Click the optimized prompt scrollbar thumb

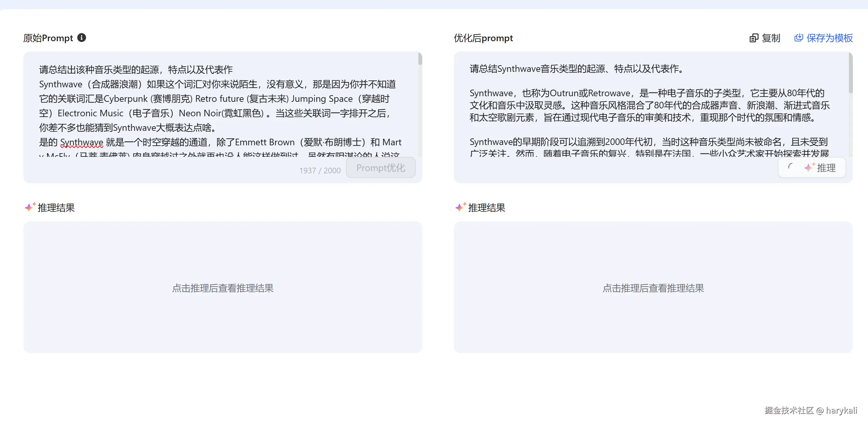[x=850, y=72]
